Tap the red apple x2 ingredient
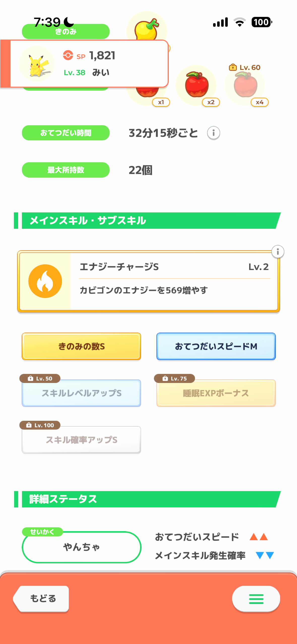Screen dimensions: 297x644 [196, 85]
